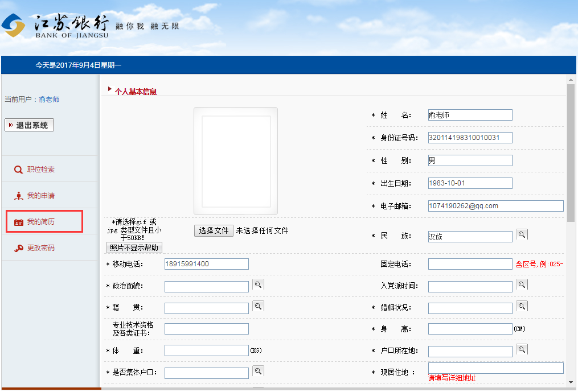Focus the 电子邮箱 input field
Screen dimensions: 578x392
coord(496,206)
